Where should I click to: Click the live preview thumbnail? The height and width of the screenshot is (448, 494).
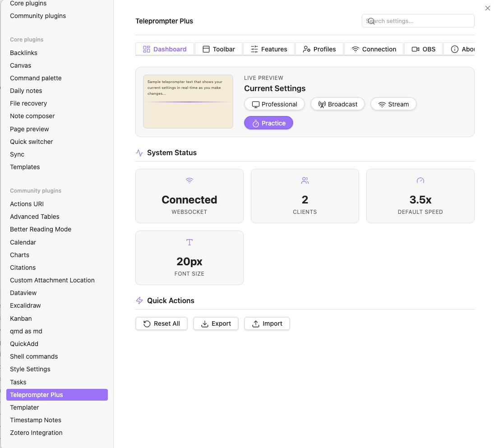(x=188, y=102)
